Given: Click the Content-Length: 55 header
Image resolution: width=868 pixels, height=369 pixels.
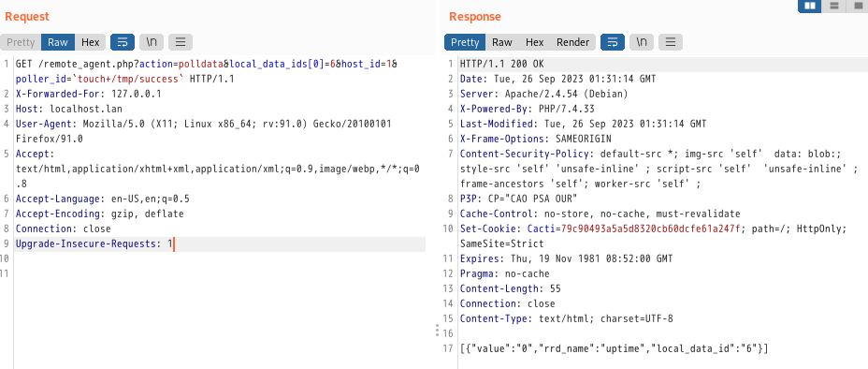Looking at the screenshot, I should (x=511, y=288).
